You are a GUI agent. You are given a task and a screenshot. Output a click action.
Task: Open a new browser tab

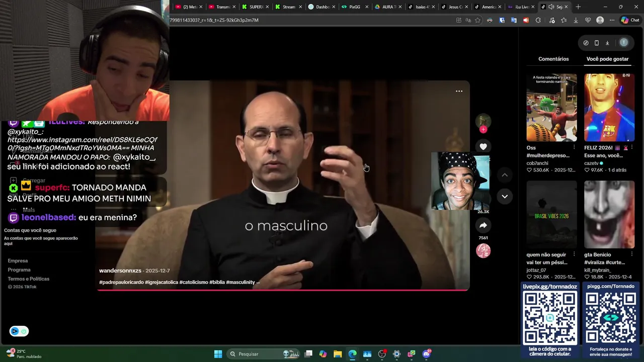click(x=578, y=7)
